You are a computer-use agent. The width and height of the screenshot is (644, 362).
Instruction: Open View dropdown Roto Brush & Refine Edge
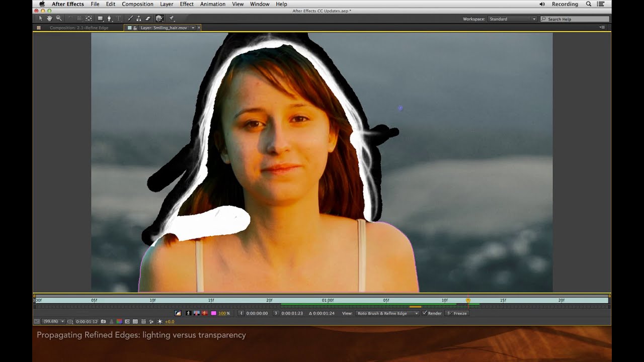387,313
